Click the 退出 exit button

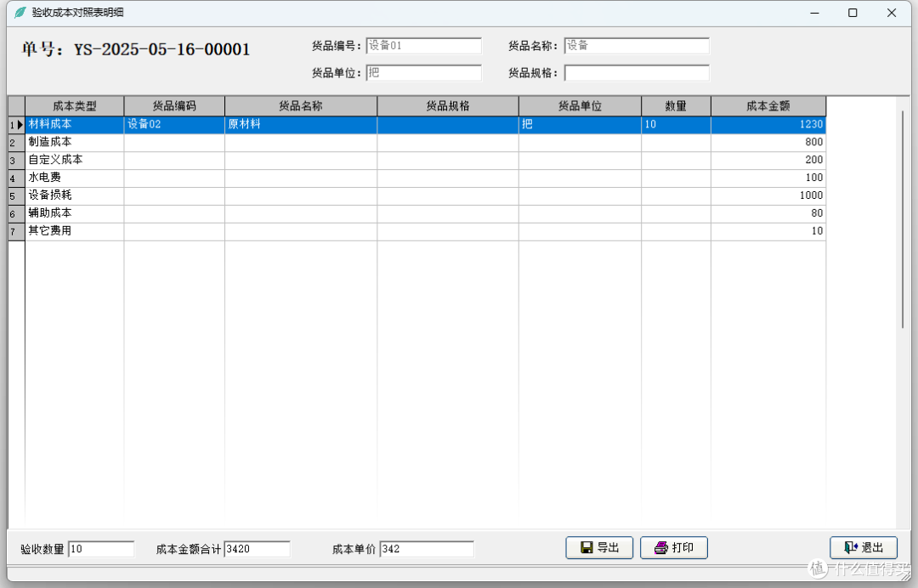(864, 547)
